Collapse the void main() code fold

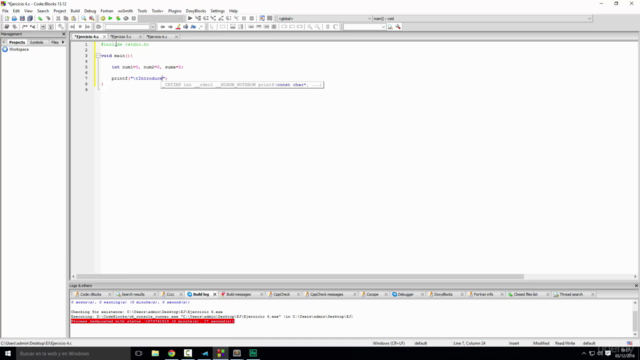98,56
